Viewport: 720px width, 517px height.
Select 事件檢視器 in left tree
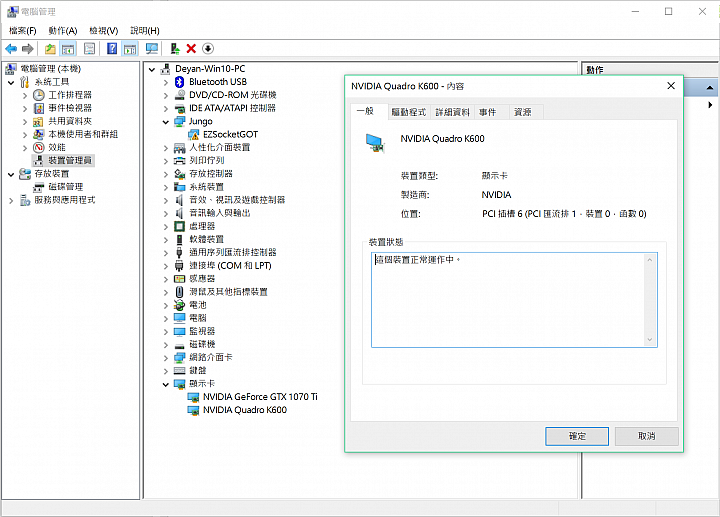(x=70, y=108)
